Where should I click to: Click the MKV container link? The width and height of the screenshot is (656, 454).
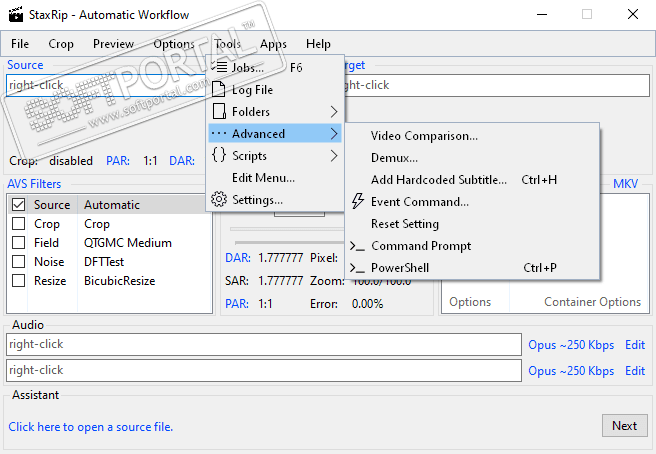pyautogui.click(x=625, y=184)
